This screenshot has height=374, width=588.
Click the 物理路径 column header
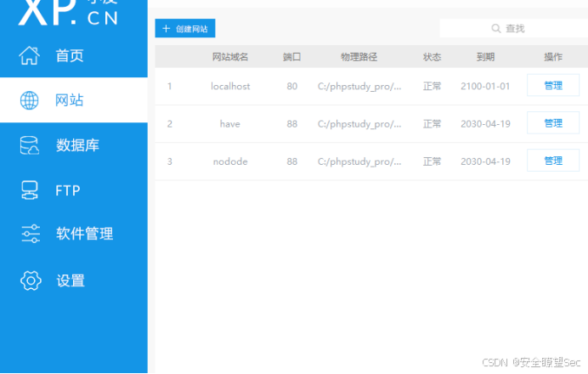click(359, 57)
